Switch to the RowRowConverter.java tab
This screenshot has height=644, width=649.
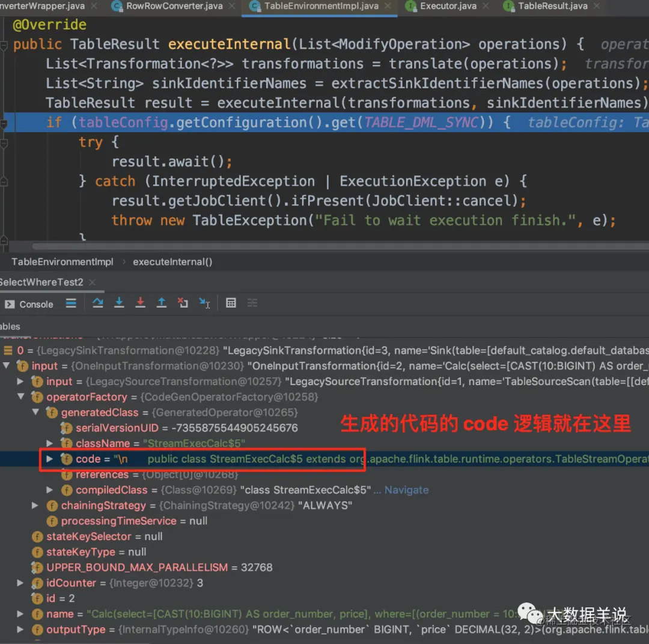tap(174, 6)
